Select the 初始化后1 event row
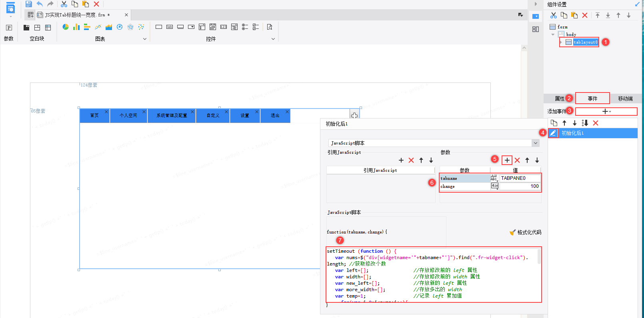This screenshot has width=644, height=318. 593,133
